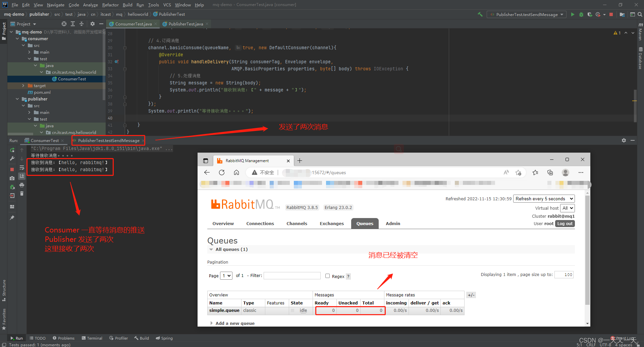644x347 pixels.
Task: Open the VCS menu in the menu bar
Action: point(167,5)
